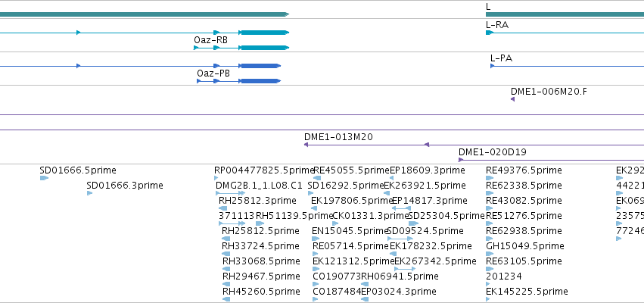Click the RE45055.5prime label

click(351, 170)
